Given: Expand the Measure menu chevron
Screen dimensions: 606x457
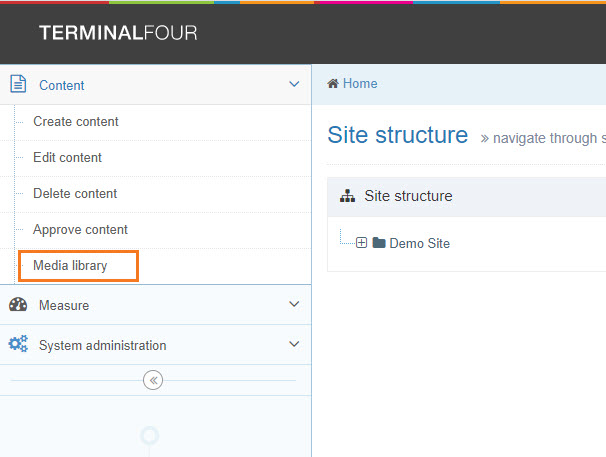Looking at the screenshot, I should pyautogui.click(x=294, y=305).
